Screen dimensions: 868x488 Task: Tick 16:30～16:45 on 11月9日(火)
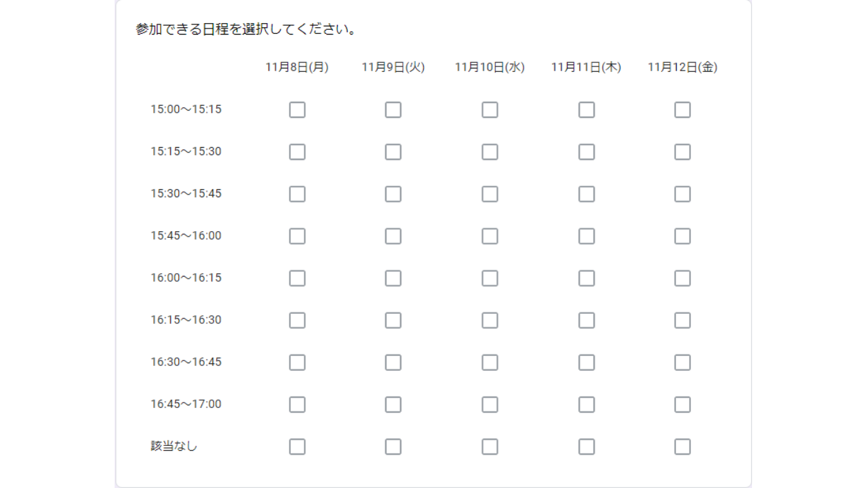click(x=393, y=363)
